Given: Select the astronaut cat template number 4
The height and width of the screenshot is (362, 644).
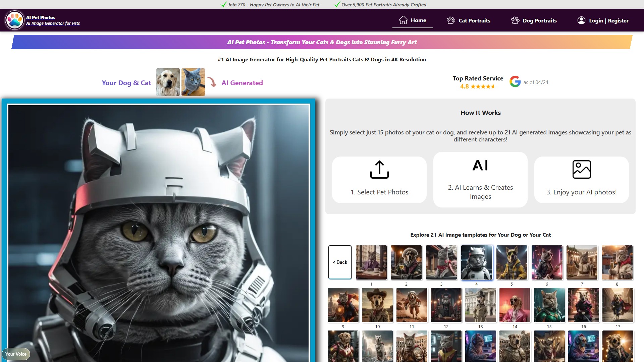Looking at the screenshot, I should tap(477, 262).
